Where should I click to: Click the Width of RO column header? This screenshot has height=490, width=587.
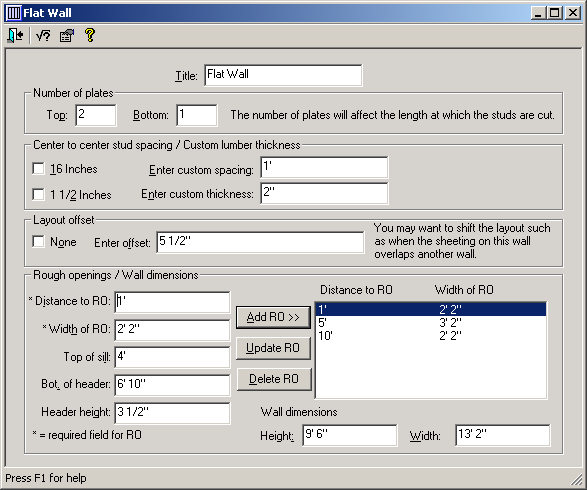(464, 290)
